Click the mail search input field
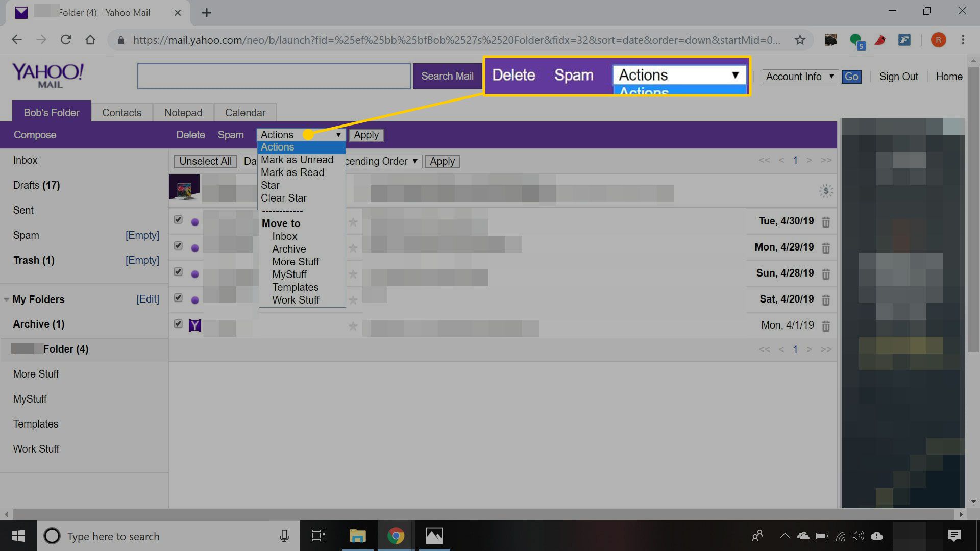The height and width of the screenshot is (551, 980). (x=274, y=76)
